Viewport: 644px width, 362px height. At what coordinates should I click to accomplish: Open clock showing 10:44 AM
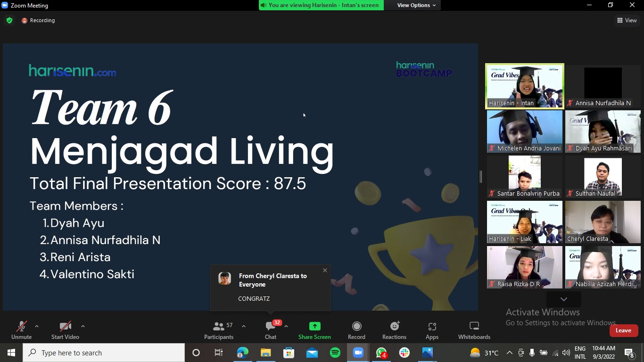(604, 353)
